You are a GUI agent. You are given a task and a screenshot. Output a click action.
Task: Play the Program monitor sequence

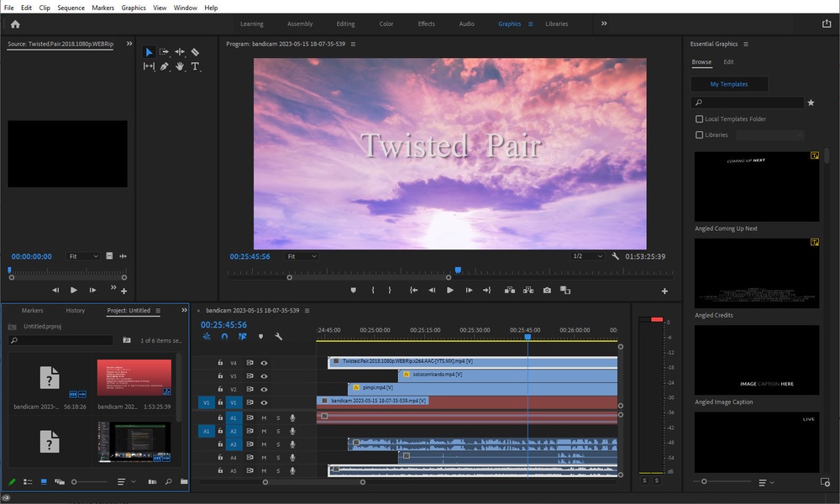pyautogui.click(x=450, y=291)
